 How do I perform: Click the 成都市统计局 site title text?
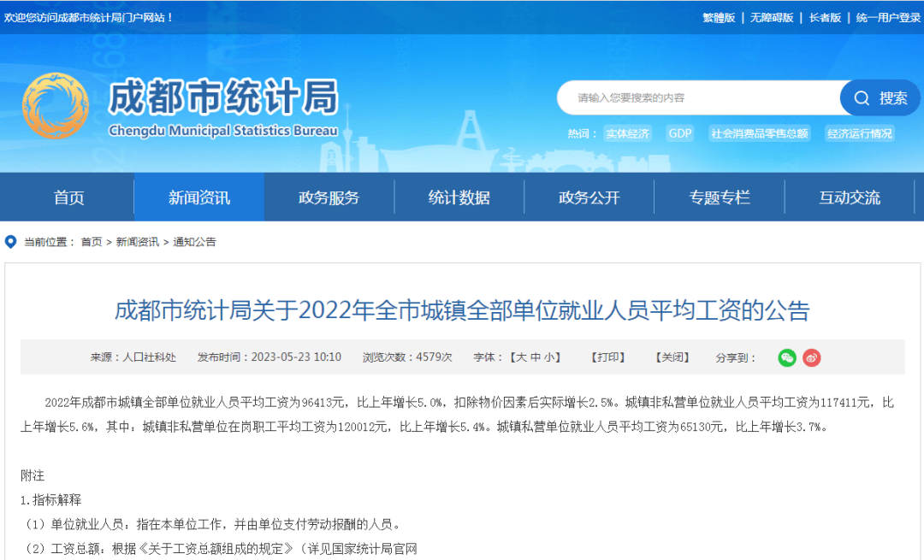click(223, 97)
